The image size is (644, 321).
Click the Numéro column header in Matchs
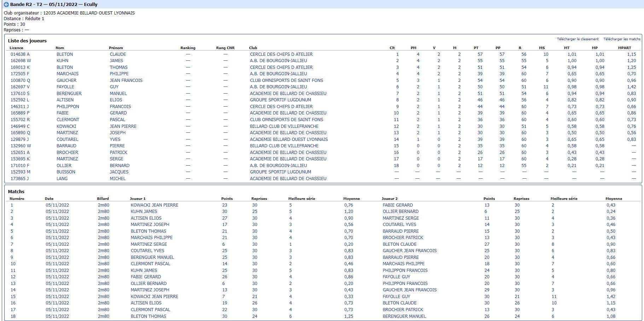pos(17,199)
